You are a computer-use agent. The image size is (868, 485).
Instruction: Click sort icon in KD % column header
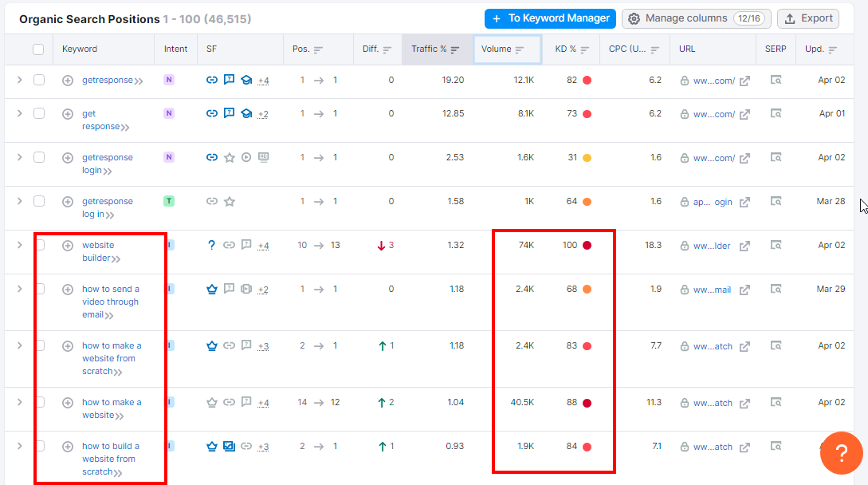coord(584,49)
